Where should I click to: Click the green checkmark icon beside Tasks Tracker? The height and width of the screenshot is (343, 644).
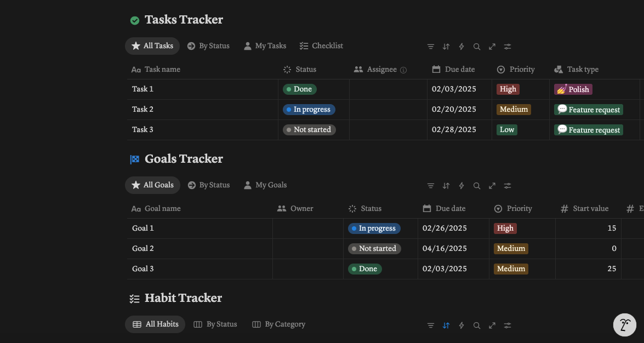135,20
